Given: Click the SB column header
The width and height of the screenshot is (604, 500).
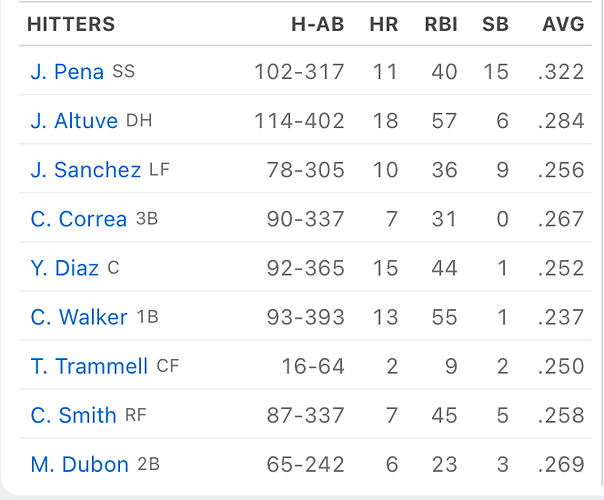Looking at the screenshot, I should 496,24.
